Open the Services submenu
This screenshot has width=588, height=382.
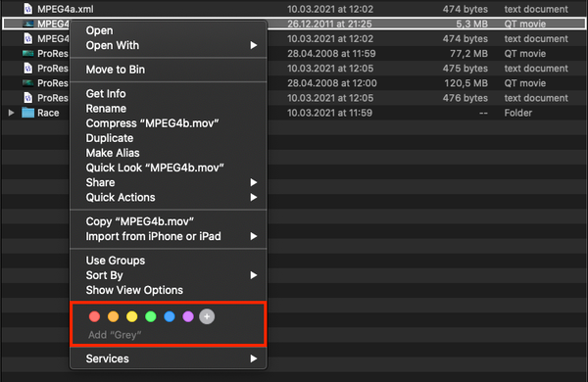point(169,358)
